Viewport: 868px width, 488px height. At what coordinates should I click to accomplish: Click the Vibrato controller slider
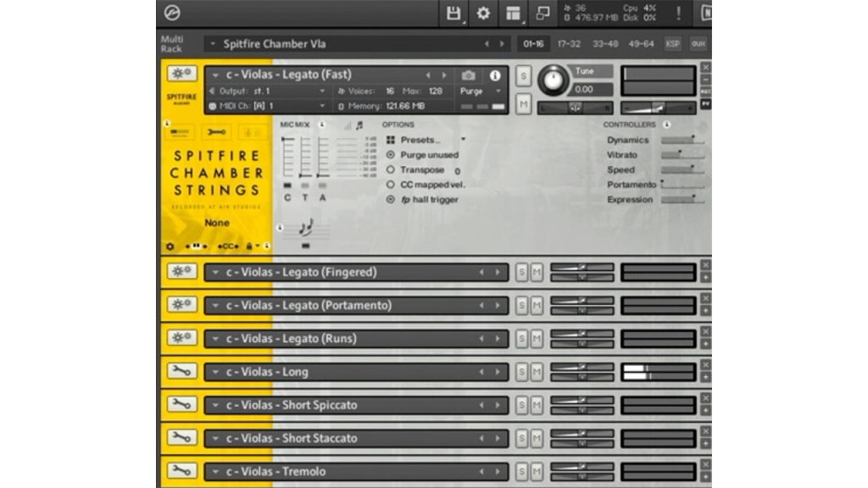pyautogui.click(x=682, y=156)
